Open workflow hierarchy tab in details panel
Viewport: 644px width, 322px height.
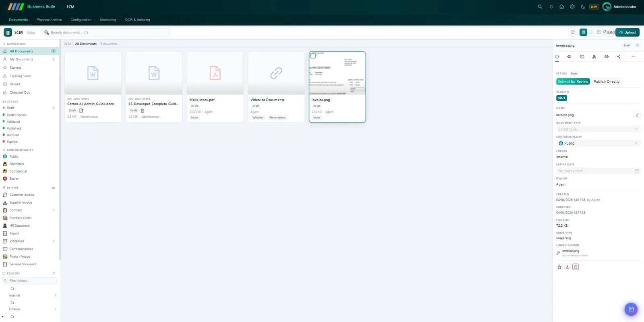(594, 57)
